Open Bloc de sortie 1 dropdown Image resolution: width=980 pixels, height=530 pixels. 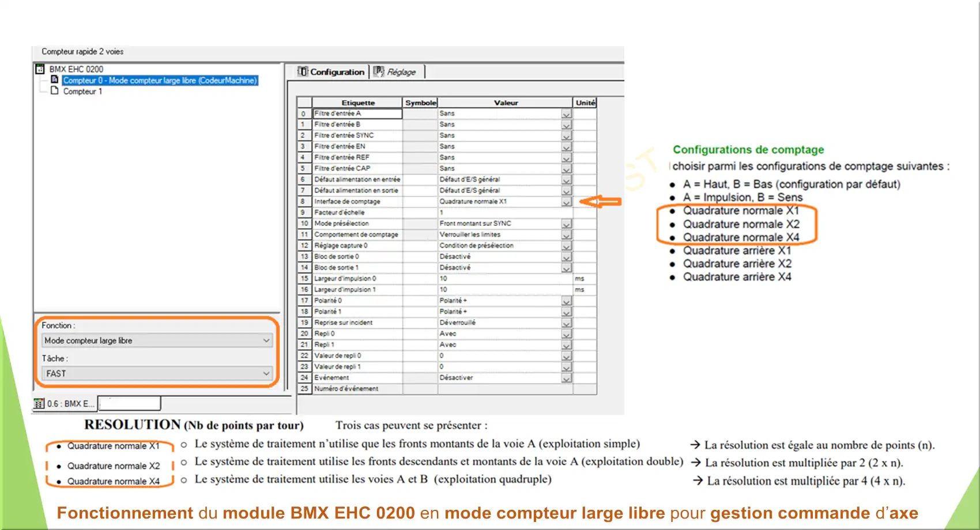(x=566, y=268)
